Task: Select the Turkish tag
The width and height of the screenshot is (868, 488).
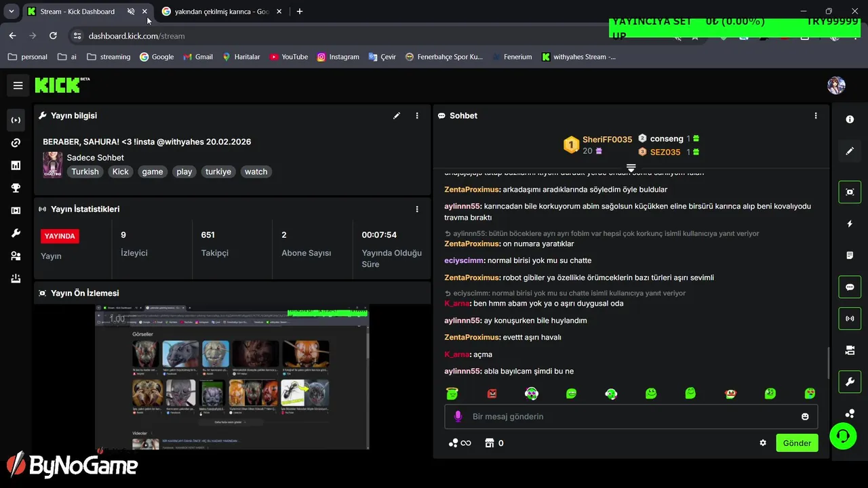Action: pos(85,171)
